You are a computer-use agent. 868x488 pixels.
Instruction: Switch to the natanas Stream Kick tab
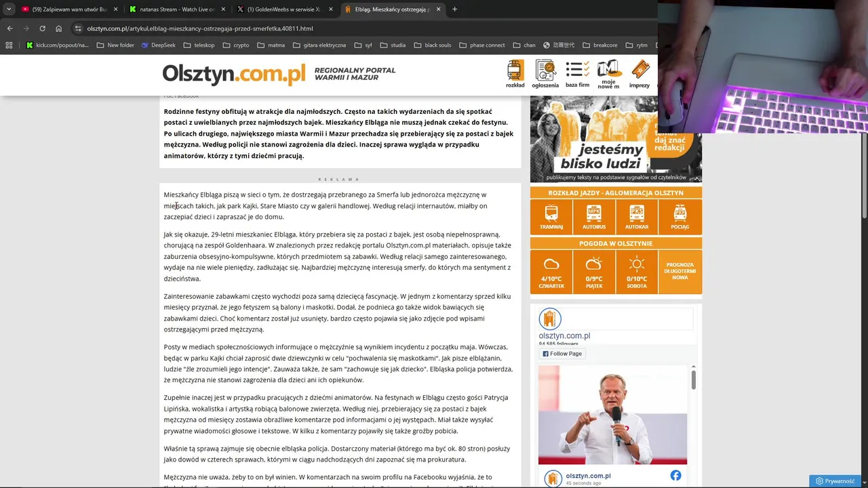[x=177, y=9]
